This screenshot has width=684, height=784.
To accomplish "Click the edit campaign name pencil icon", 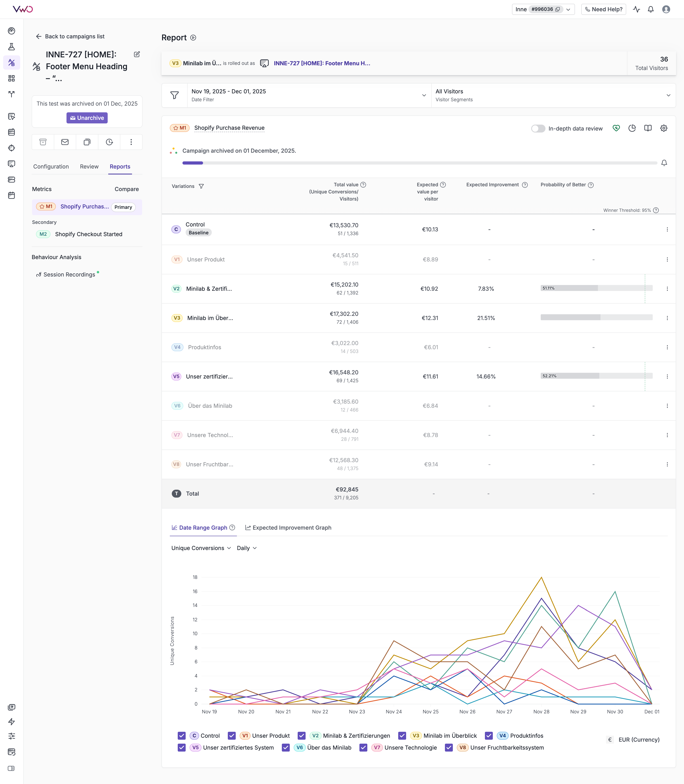I will pos(137,54).
